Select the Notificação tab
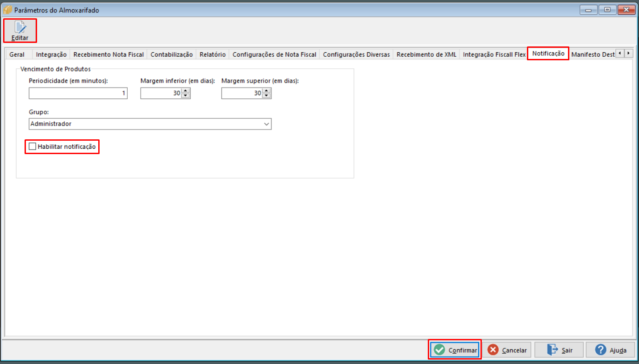 [548, 54]
